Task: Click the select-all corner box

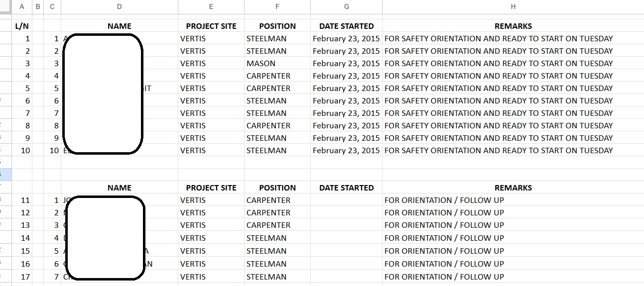Action: coord(5,6)
